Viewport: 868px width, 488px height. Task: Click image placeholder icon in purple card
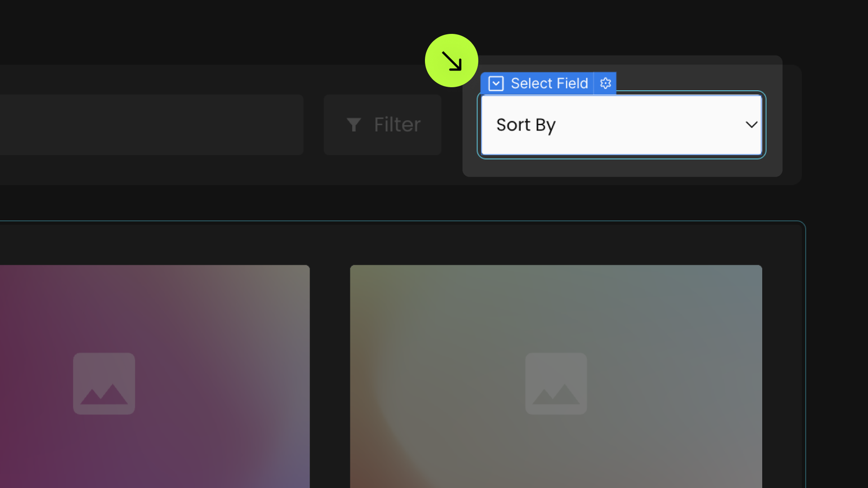(104, 384)
